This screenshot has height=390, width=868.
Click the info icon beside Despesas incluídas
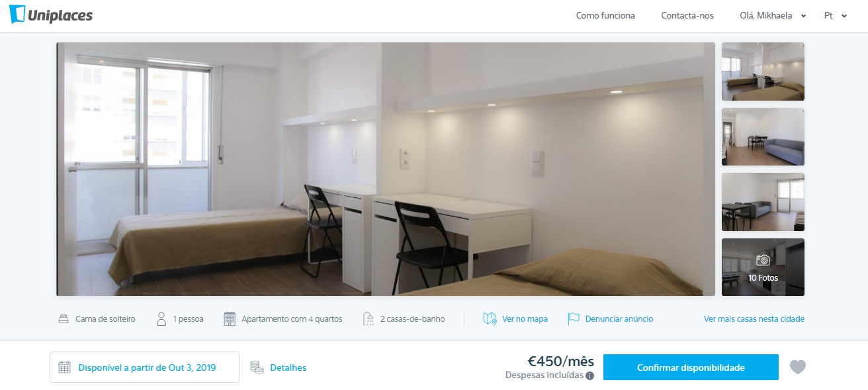(589, 375)
